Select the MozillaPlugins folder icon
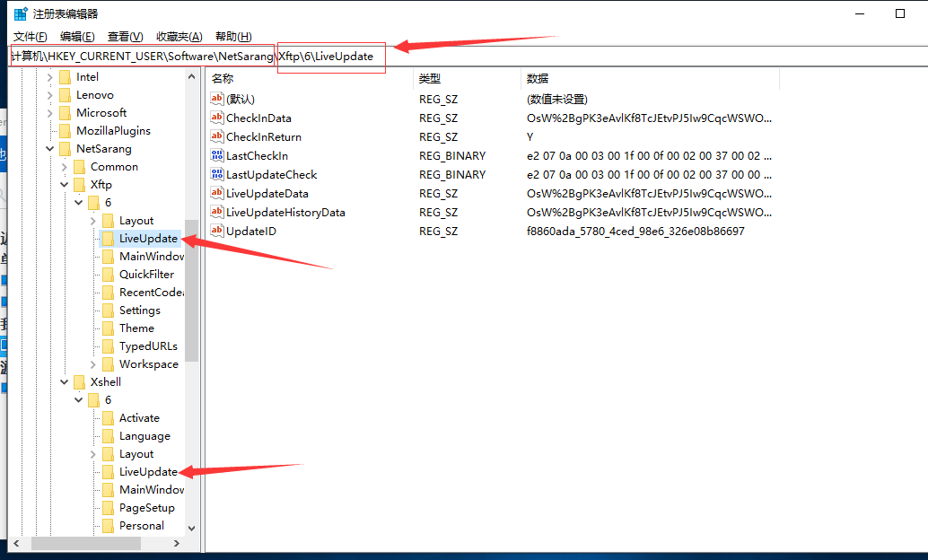Screen dimensions: 928x560 66,131
